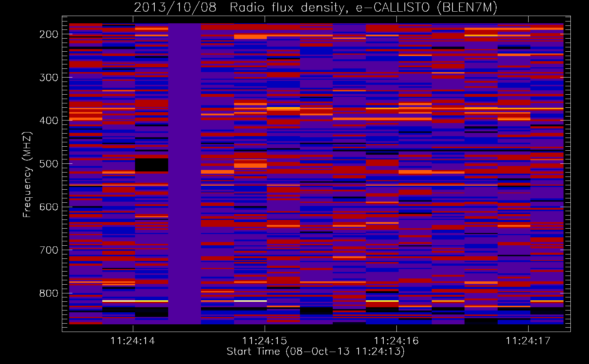Click the 11:24:16 time tick label
The image size is (589, 364).
point(396,341)
